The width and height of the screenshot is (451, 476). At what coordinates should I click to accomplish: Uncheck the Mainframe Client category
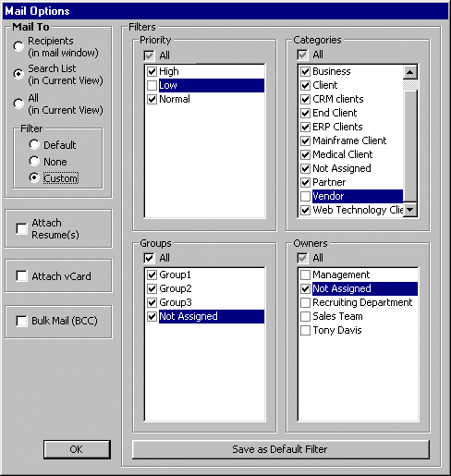pyautogui.click(x=305, y=140)
